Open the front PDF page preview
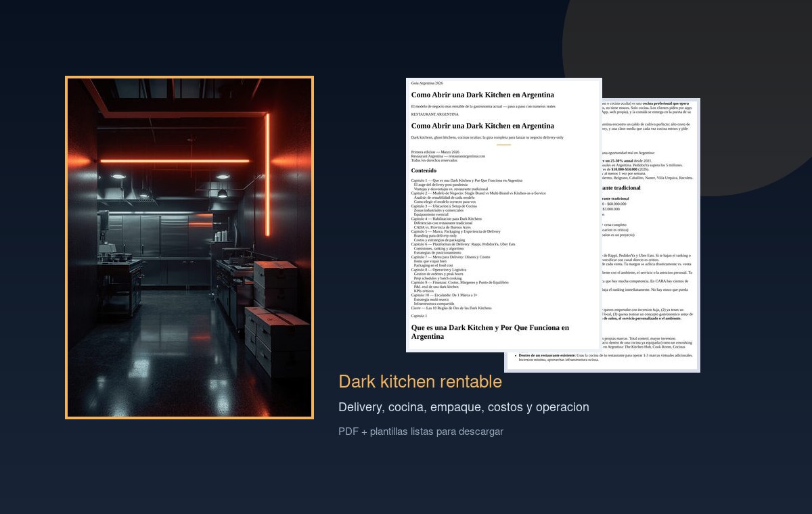Image resolution: width=812 pixels, height=514 pixels. click(x=504, y=215)
